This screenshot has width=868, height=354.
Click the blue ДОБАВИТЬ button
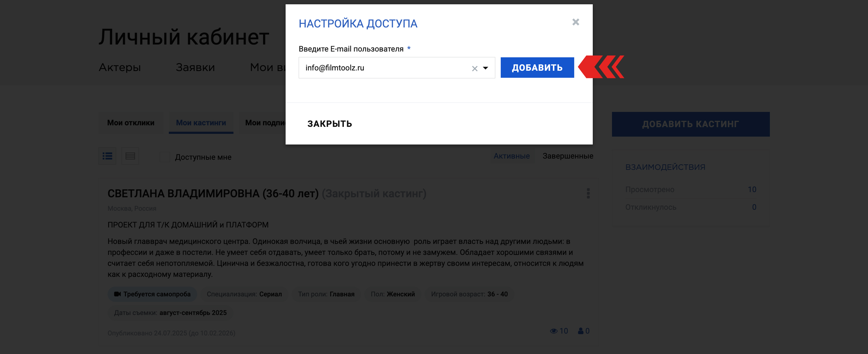tap(537, 68)
